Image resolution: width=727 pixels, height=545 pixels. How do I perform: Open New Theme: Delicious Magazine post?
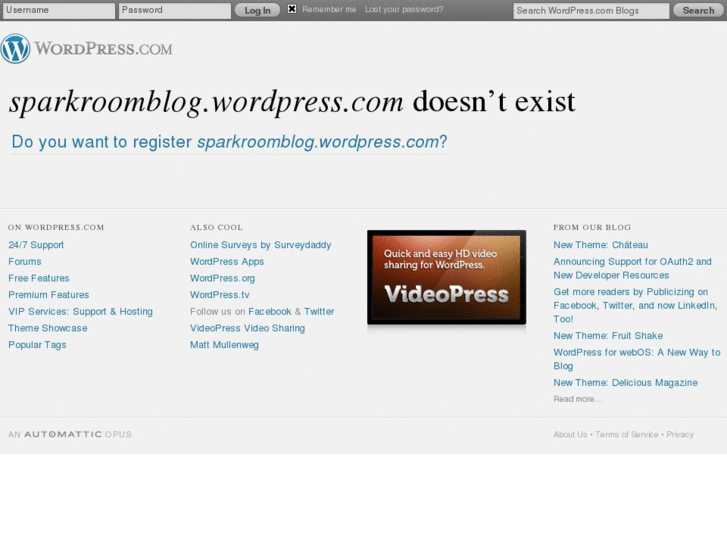pos(625,383)
